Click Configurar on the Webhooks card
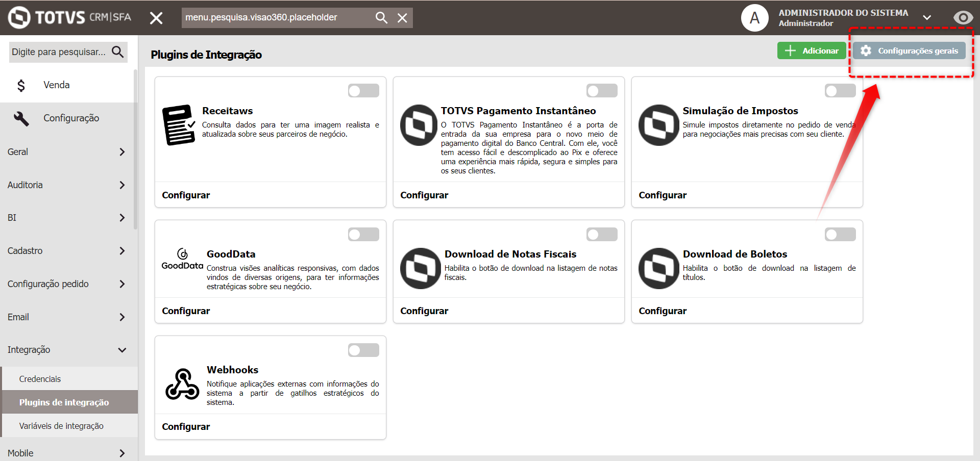Screen dimensions: 980x461 point(186,427)
